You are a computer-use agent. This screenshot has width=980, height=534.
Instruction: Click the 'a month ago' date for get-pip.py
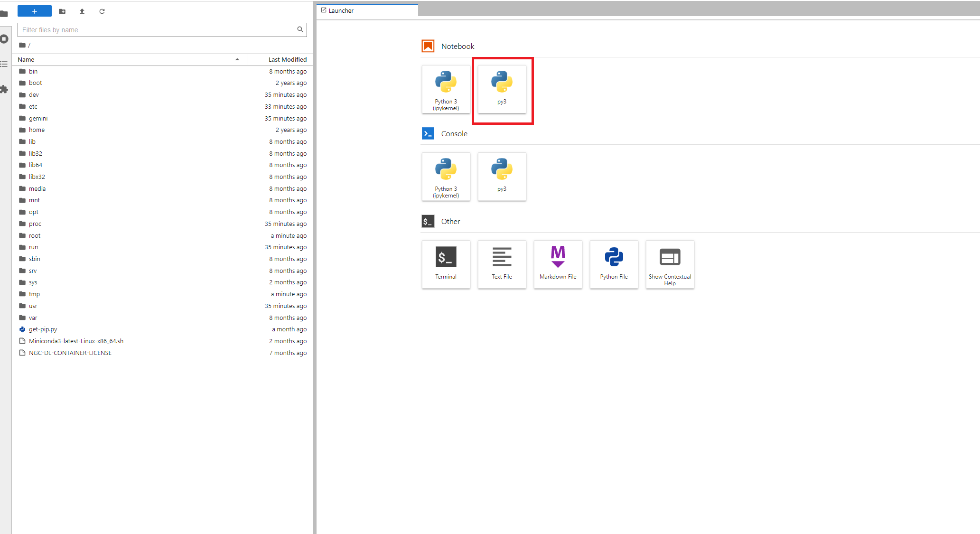pos(289,329)
